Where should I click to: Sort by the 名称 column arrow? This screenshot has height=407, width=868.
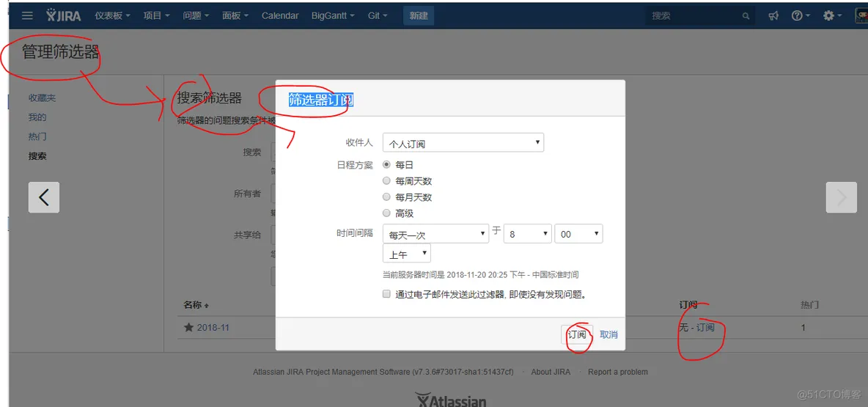coord(207,306)
